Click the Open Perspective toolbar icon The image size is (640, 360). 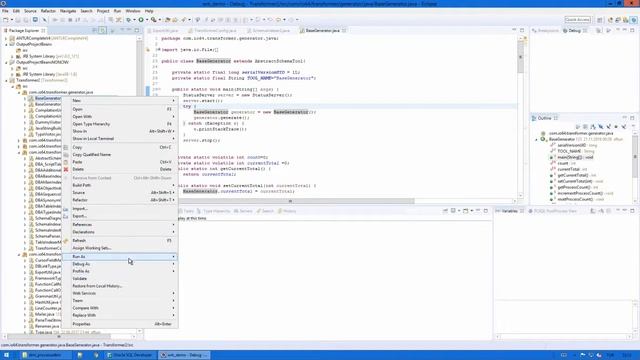600,20
